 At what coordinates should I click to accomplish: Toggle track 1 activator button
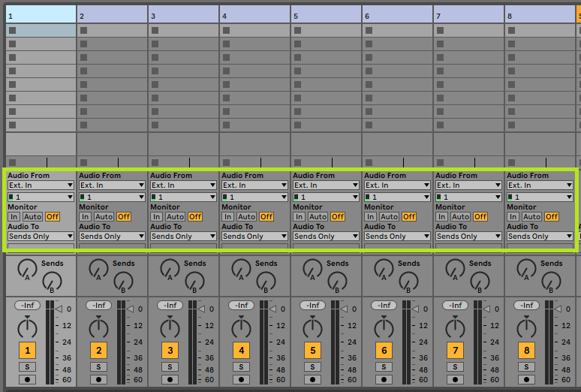pyautogui.click(x=28, y=351)
